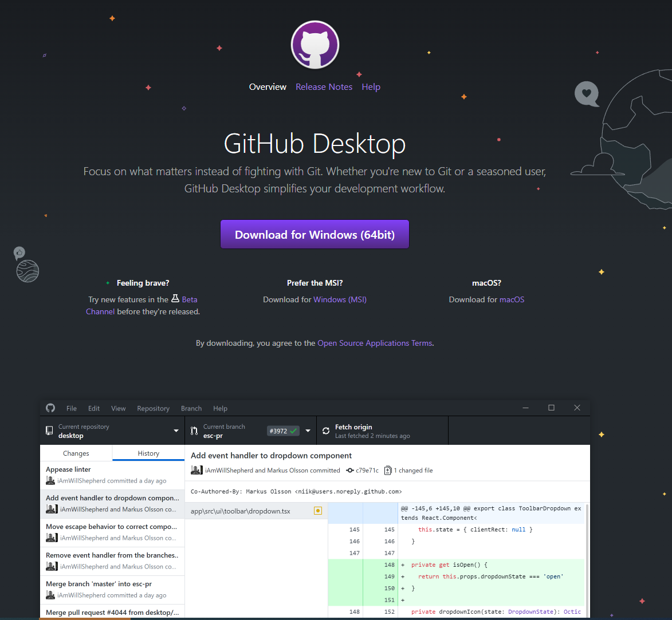
Task: Open the Release Notes page
Action: [324, 87]
